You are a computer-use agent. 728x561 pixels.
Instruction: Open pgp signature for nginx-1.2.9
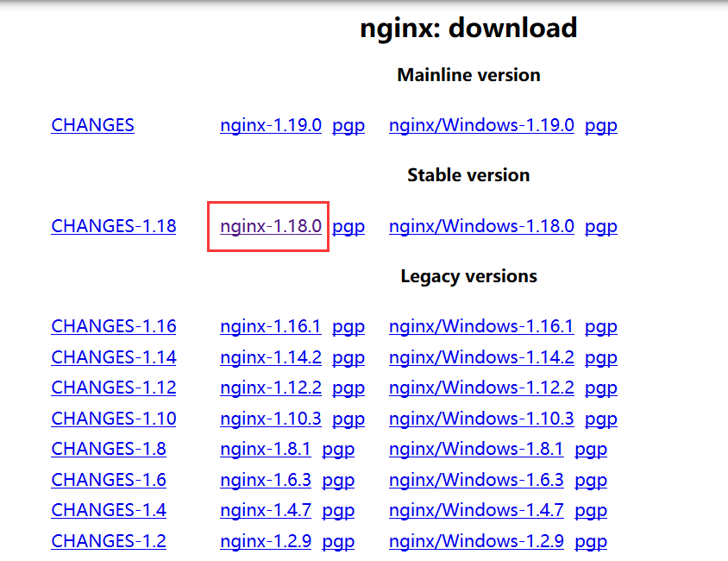point(338,541)
